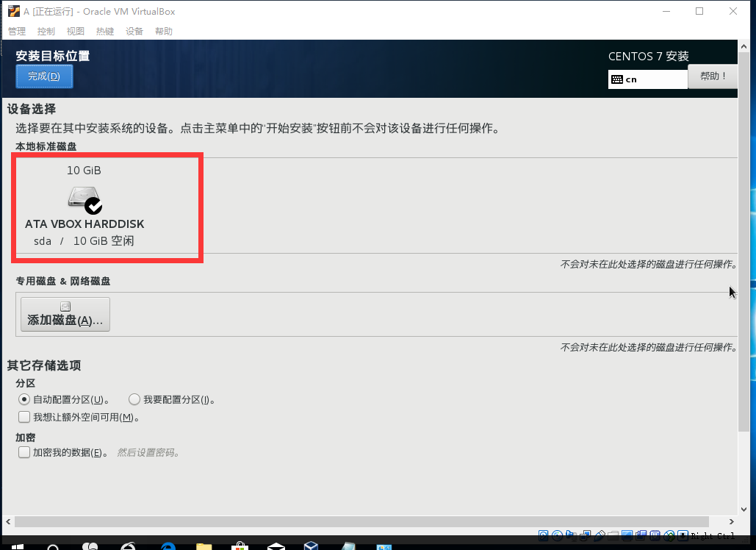Select the ATA VBOX HARDDISK sda disk
This screenshot has height=550, width=756.
(x=84, y=207)
